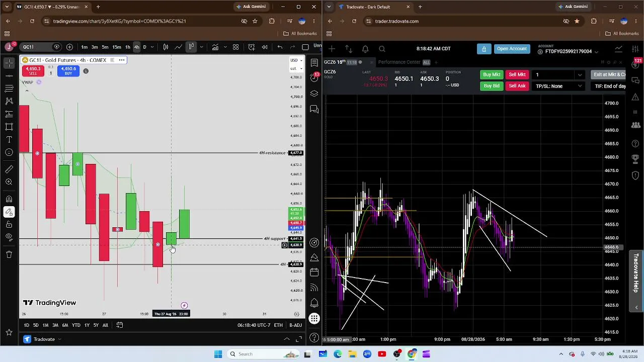Go to date calendar button
Screen dimensions: 644x362
(120, 325)
